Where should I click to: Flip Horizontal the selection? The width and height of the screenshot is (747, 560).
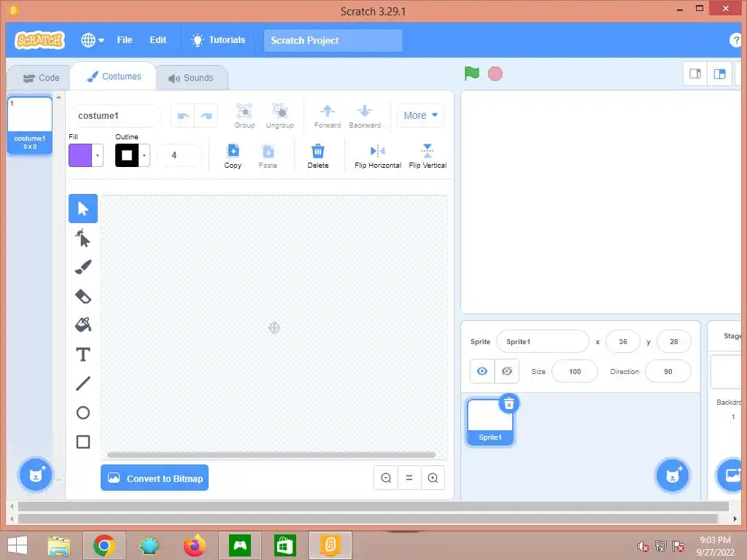(378, 156)
